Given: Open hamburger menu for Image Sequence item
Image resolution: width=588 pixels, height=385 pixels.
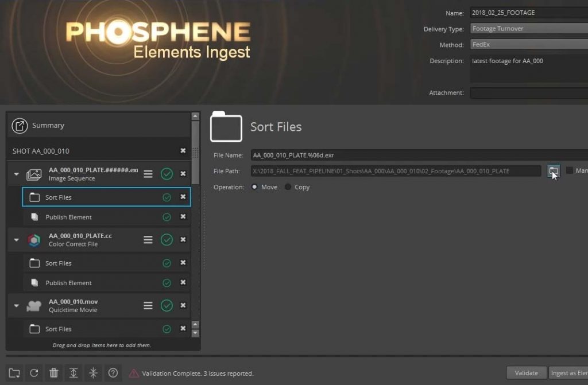Looking at the screenshot, I should click(148, 174).
